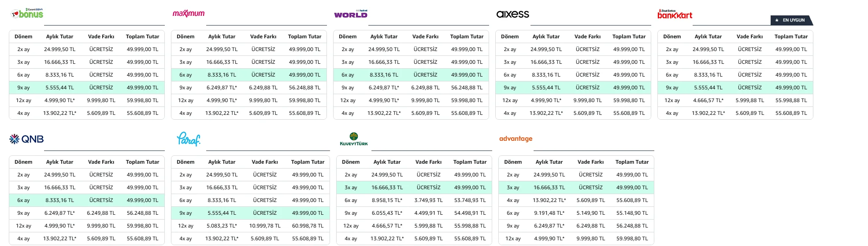
Task: Select the highlighted 9x ay cell in bankkart table
Action: pos(672,88)
